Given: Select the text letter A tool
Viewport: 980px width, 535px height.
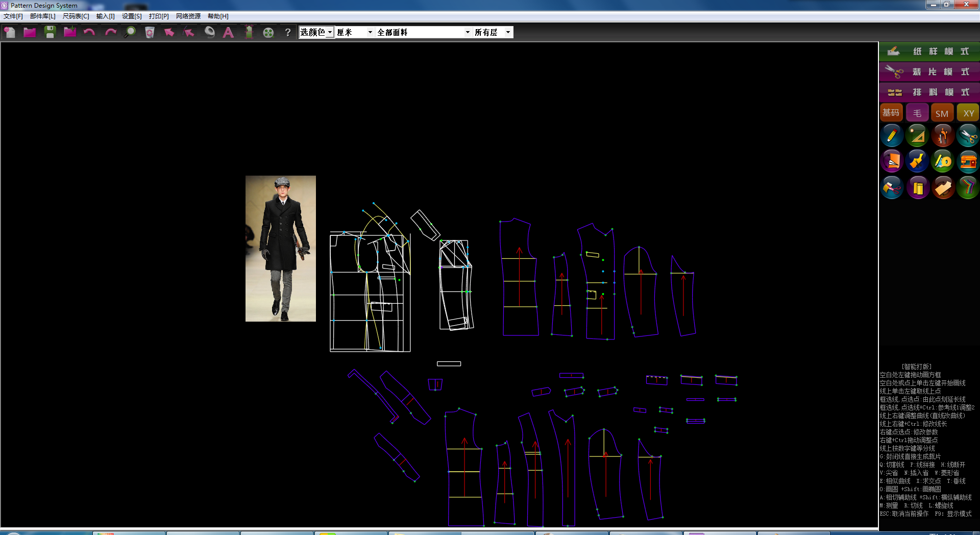Looking at the screenshot, I should [x=228, y=32].
